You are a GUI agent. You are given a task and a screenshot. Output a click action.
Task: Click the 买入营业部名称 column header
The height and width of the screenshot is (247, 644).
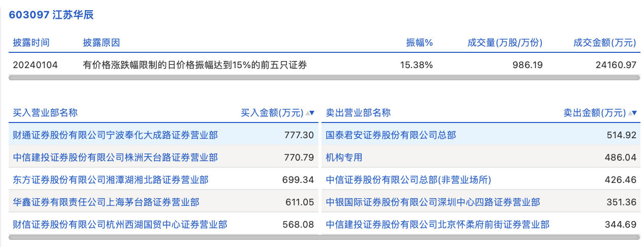45,113
